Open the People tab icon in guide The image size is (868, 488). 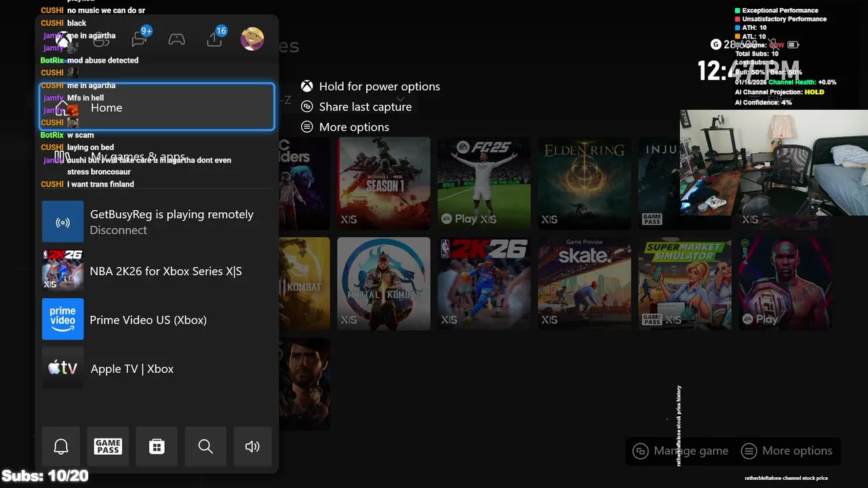coord(101,39)
